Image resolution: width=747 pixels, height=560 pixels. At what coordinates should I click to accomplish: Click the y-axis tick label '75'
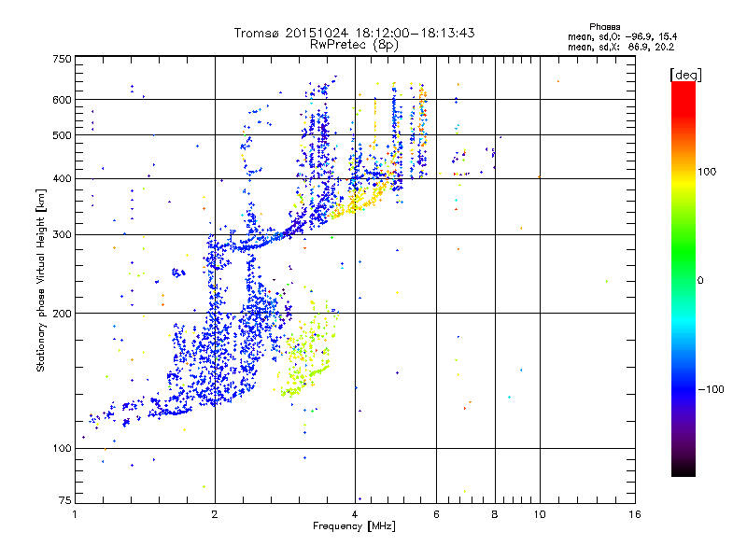[65, 500]
